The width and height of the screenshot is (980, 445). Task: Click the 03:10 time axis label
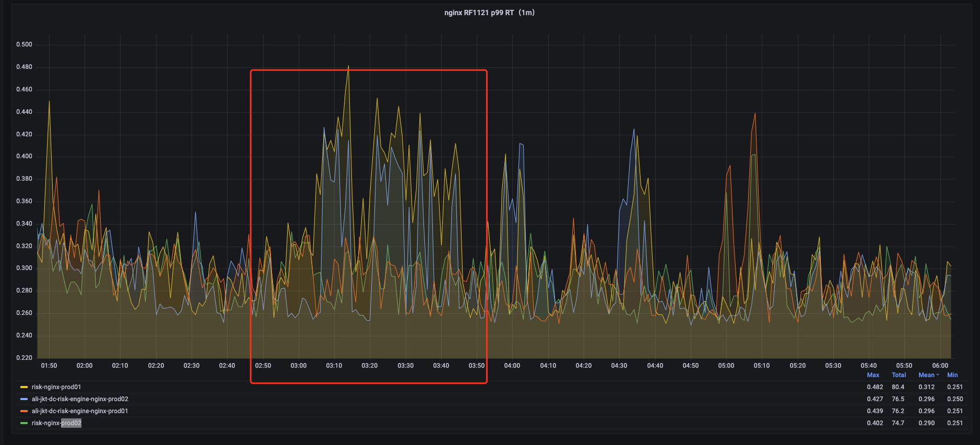tap(334, 366)
